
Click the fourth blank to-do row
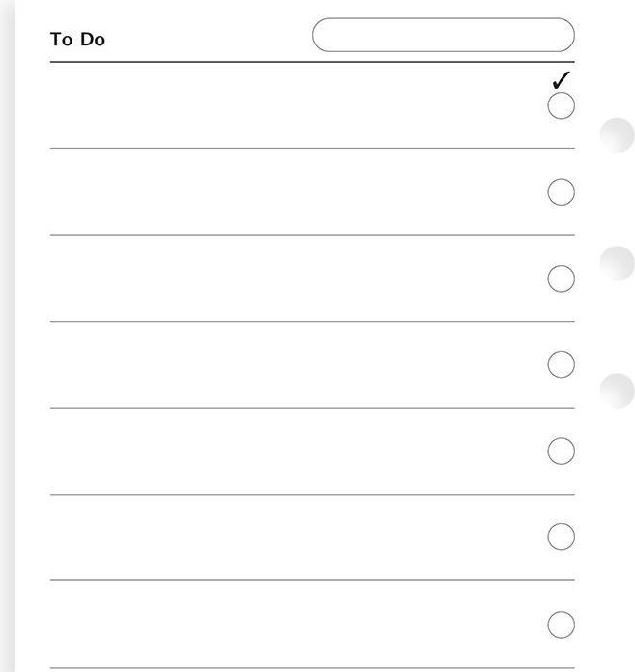312,365
